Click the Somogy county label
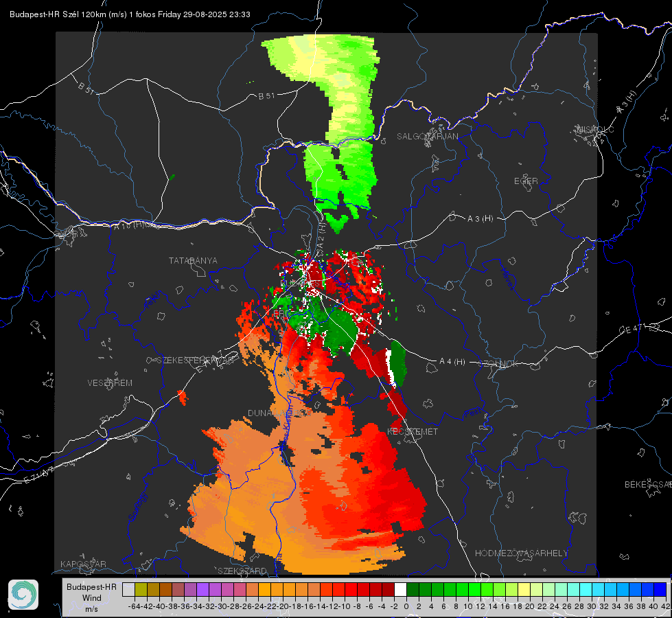This screenshot has height=618, width=672. click(139, 507)
